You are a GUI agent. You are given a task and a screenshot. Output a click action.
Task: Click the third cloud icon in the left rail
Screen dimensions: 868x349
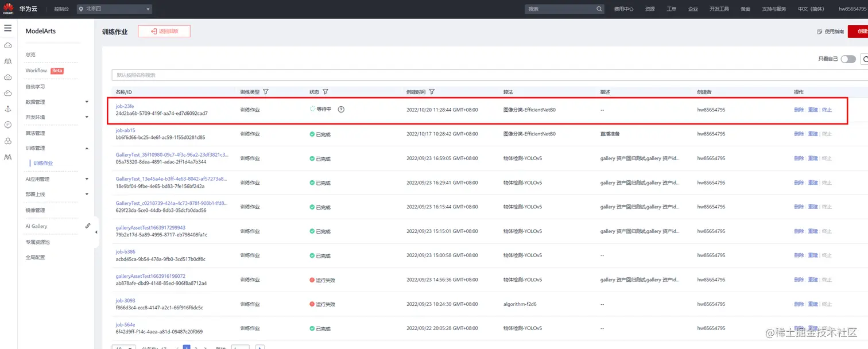8,77
